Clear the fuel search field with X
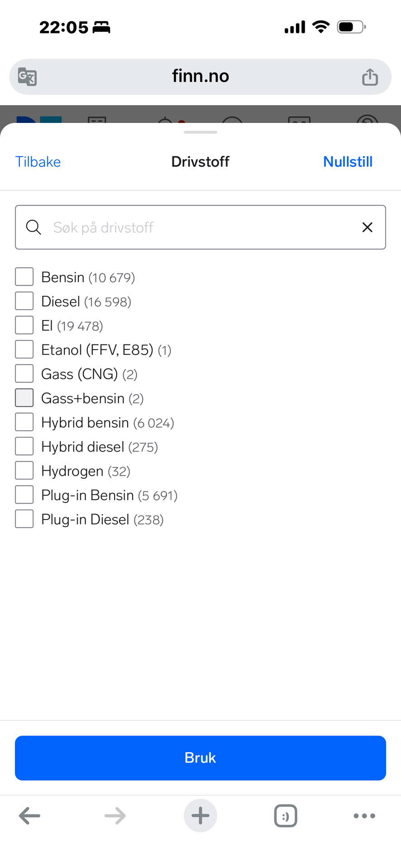The width and height of the screenshot is (401, 868). pos(368,227)
